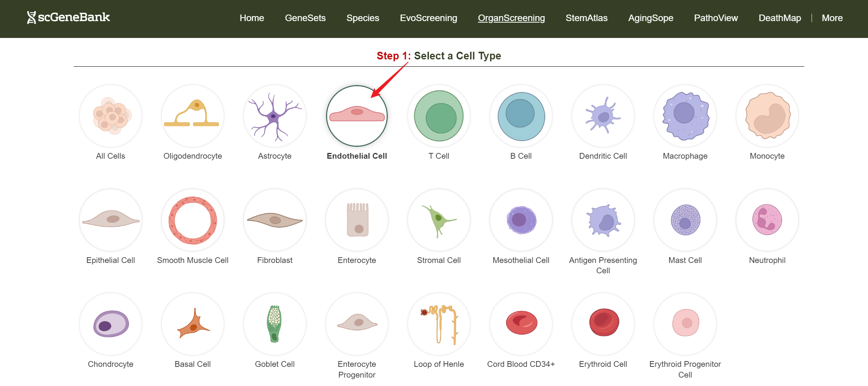Click the Goblet Cell icon
Viewport: 868px width, 386px height.
275,324
